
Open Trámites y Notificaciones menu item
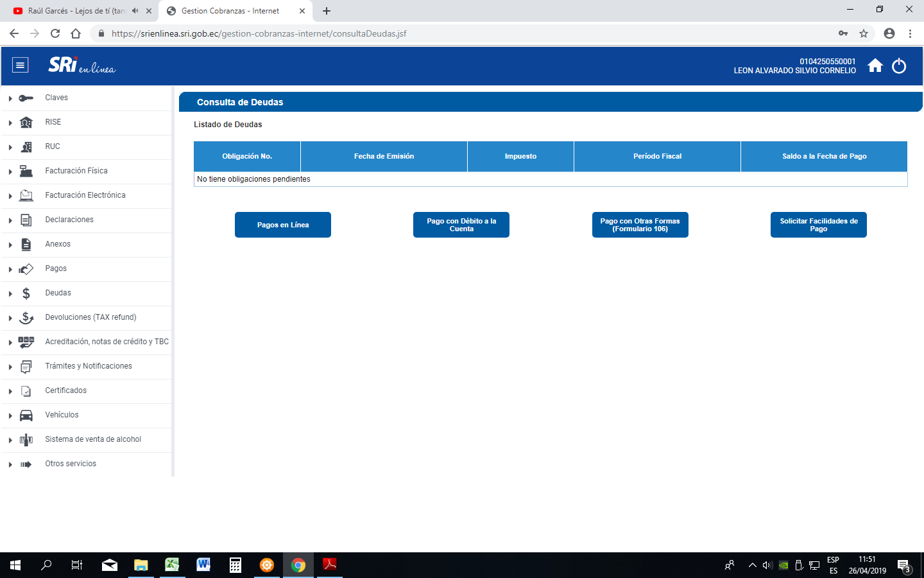pos(89,366)
